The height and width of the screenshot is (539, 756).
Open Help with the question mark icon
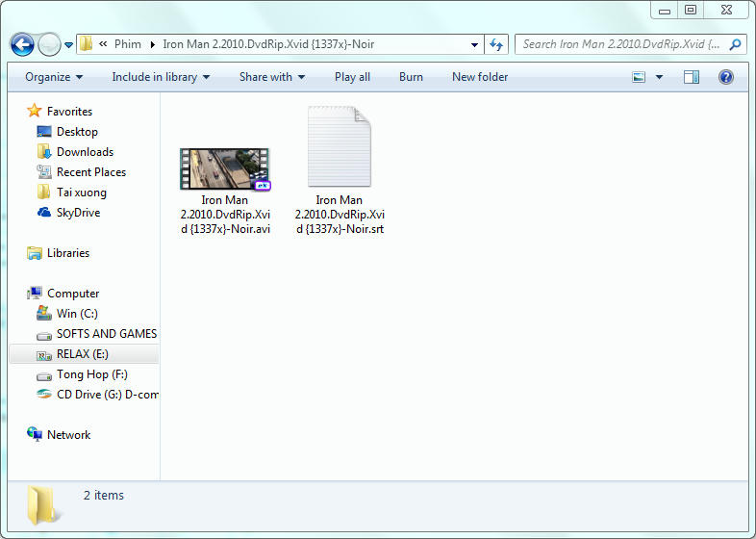725,77
